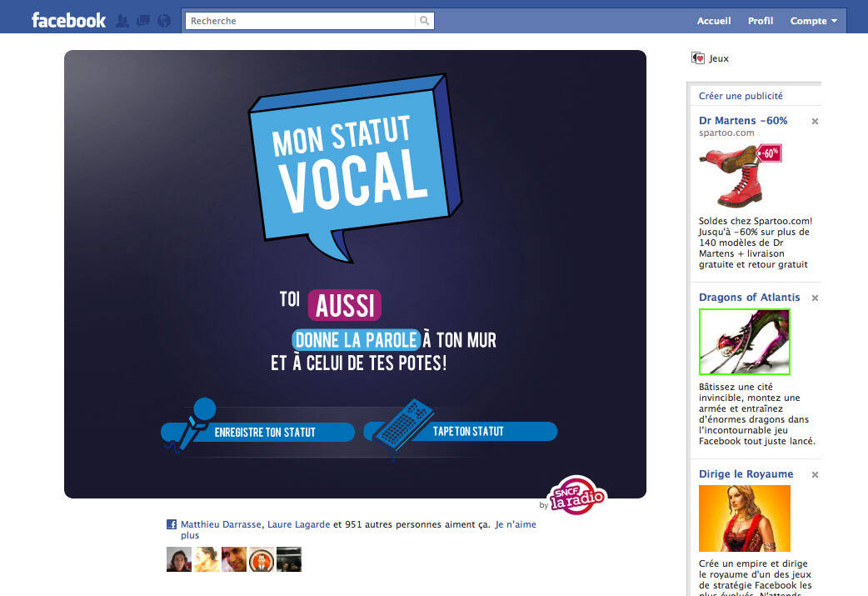Screen dimensions: 868x596
Task: Click the Enregistre ton statut button
Action: point(258,431)
